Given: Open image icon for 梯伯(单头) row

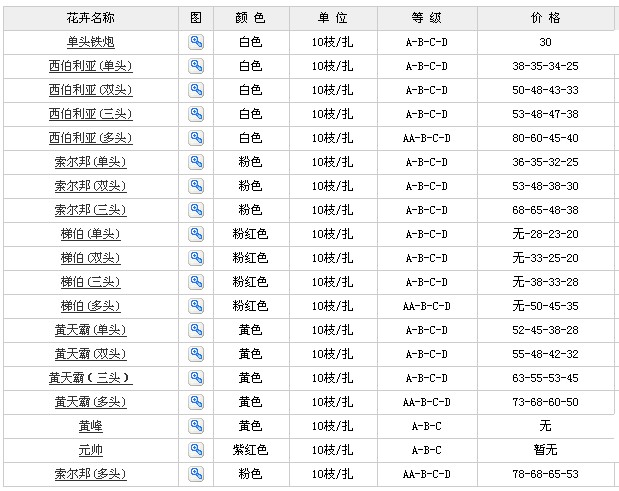Looking at the screenshot, I should tap(196, 234).
